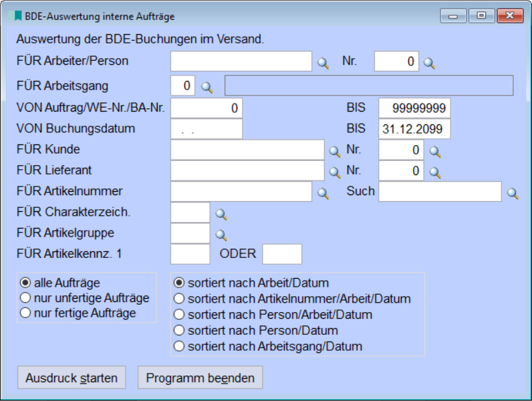Click the title bar bookmark app icon
Image resolution: width=532 pixels, height=401 pixels.
(15, 15)
